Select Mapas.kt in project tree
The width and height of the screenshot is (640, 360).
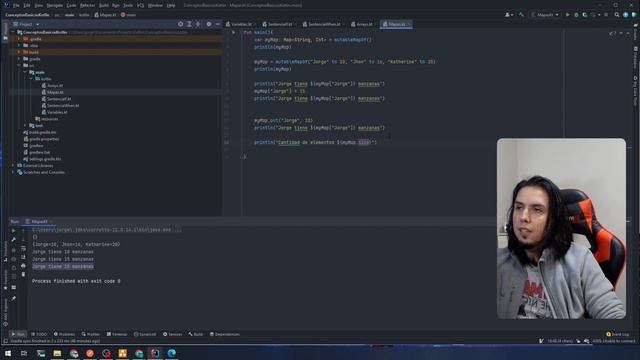(53, 92)
